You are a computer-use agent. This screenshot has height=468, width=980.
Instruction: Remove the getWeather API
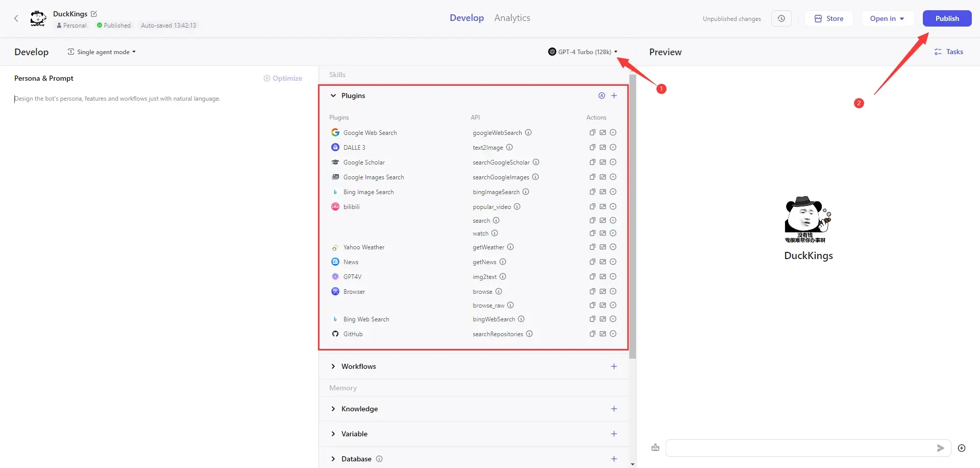[613, 247]
